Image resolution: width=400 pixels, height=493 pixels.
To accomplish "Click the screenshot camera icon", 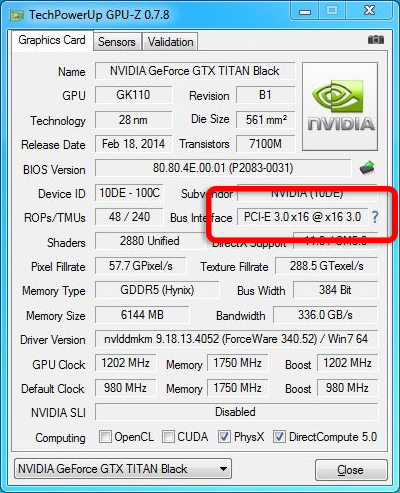I will (376, 40).
